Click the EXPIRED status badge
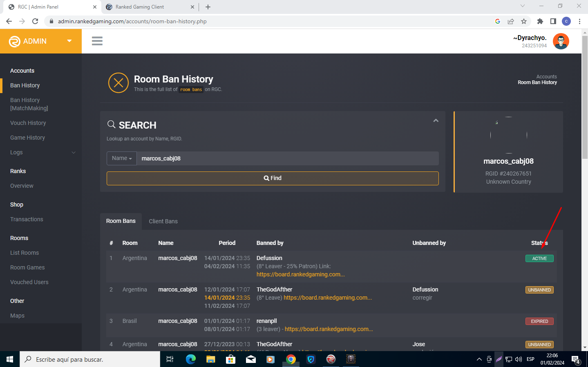Screen dimensions: 588x367 [x=539, y=321]
